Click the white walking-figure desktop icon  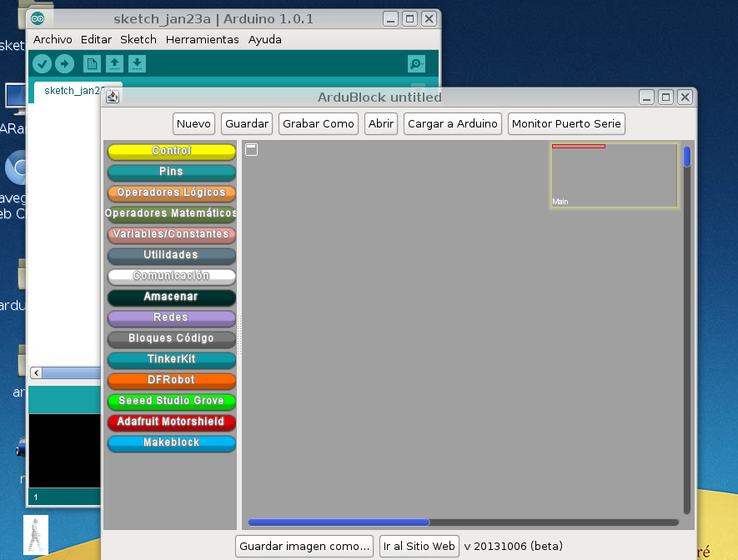pyautogui.click(x=36, y=535)
